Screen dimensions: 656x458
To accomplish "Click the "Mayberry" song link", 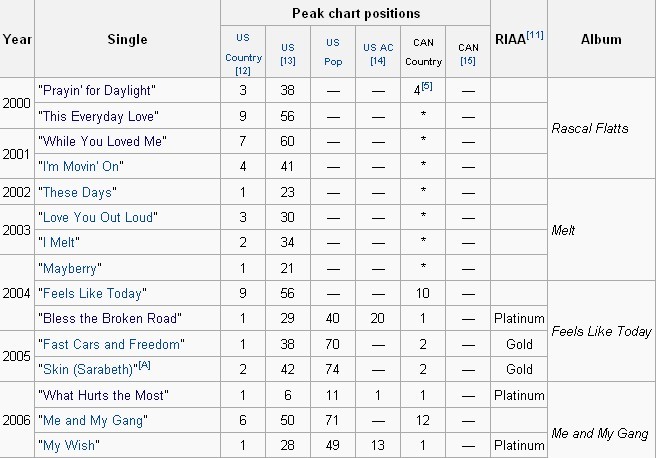I will tap(69, 268).
